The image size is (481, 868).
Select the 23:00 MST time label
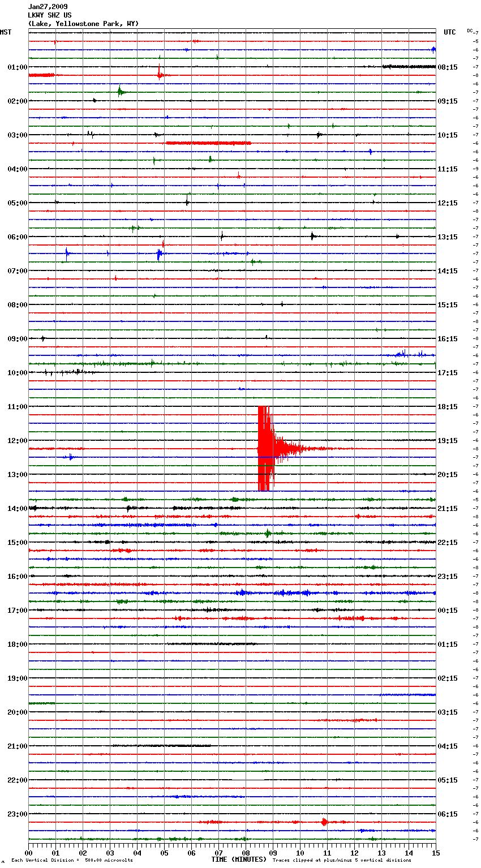coord(17,814)
